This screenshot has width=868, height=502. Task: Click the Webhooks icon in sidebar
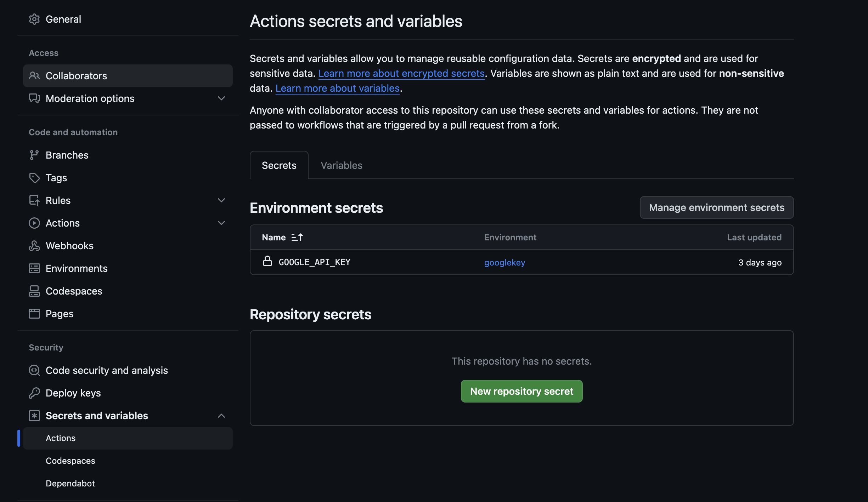(x=34, y=246)
